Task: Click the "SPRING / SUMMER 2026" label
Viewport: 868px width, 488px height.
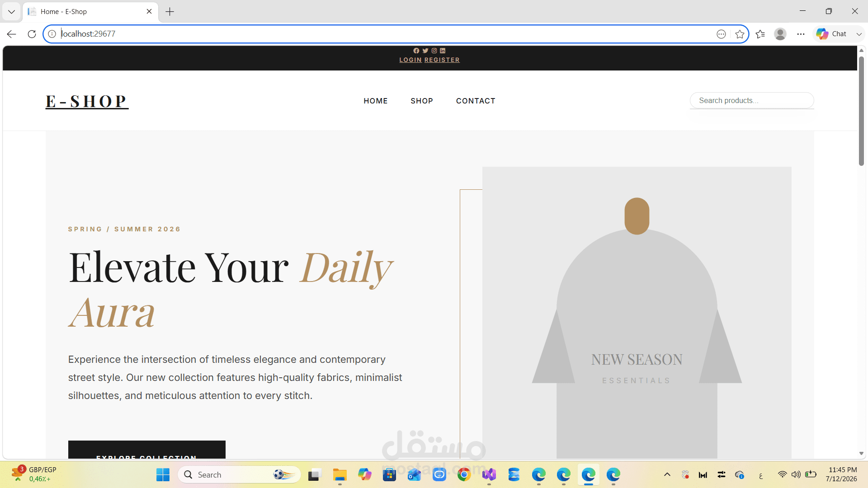Action: tap(124, 229)
